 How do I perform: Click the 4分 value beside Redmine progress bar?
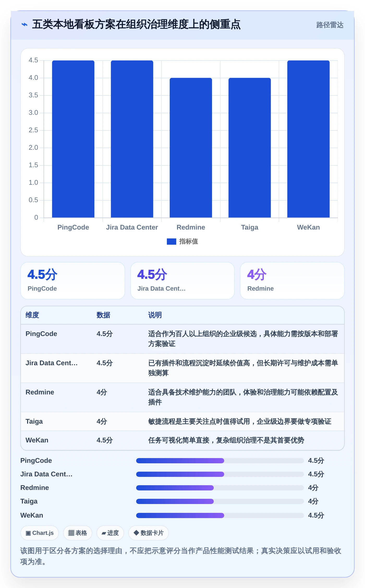point(313,488)
